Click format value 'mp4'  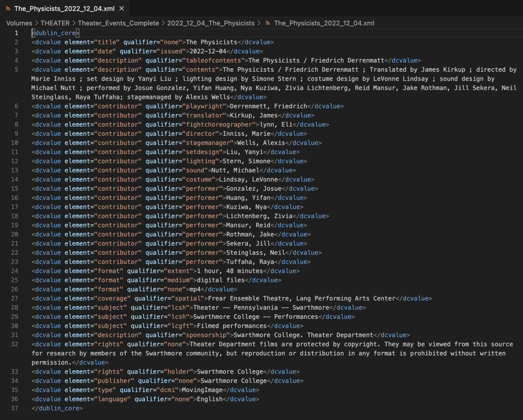pyautogui.click(x=195, y=289)
